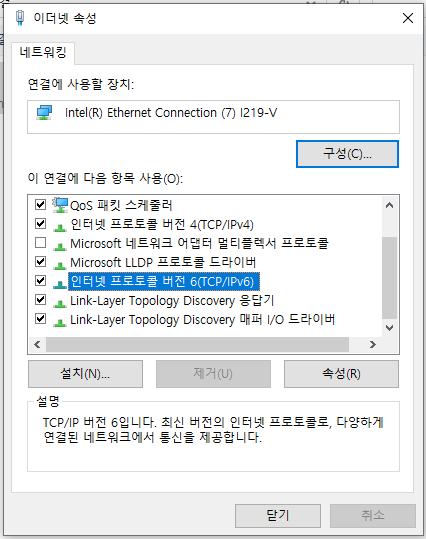Image resolution: width=426 pixels, height=539 pixels.
Task: Select Link-Layer Topology Discovery 매퍼 I/O 드라이버 text
Action: pyautogui.click(x=203, y=320)
